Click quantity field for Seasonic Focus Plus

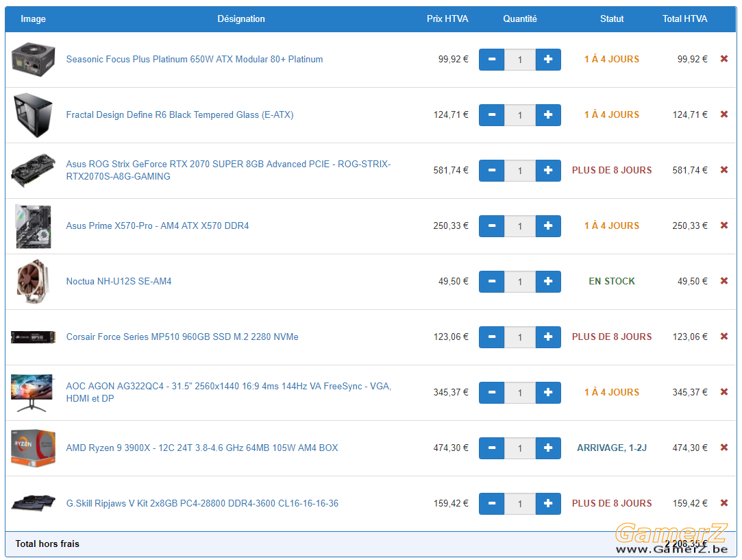(x=519, y=60)
